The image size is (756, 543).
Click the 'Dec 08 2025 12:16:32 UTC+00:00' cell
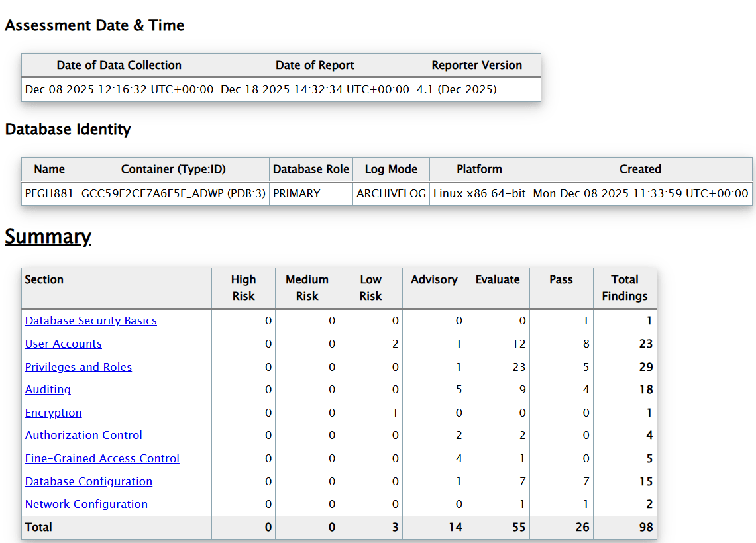(119, 89)
